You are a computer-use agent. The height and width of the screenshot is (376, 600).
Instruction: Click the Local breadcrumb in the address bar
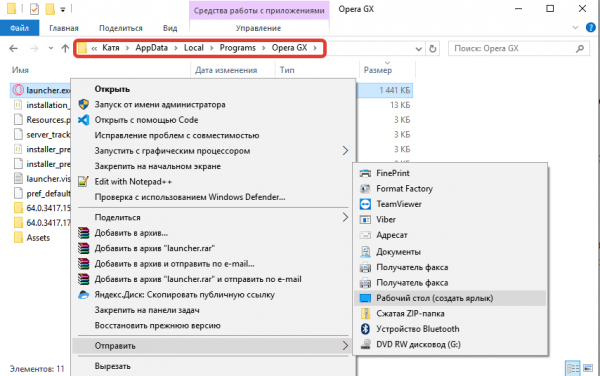[x=194, y=48]
